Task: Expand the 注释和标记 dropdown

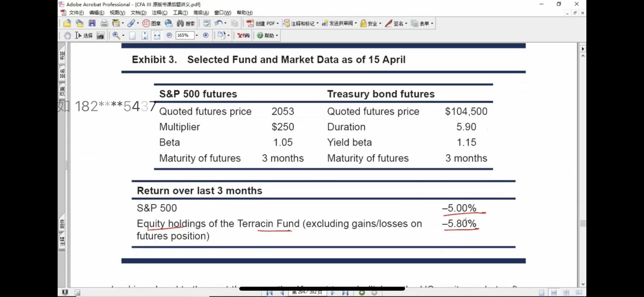Action: pyautogui.click(x=317, y=23)
